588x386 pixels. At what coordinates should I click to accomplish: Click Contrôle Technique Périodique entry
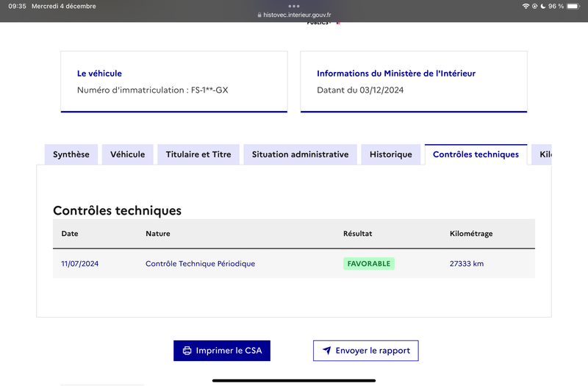pyautogui.click(x=200, y=264)
